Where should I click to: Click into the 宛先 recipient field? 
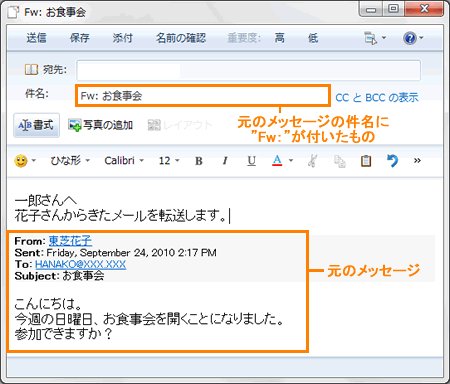click(248, 70)
